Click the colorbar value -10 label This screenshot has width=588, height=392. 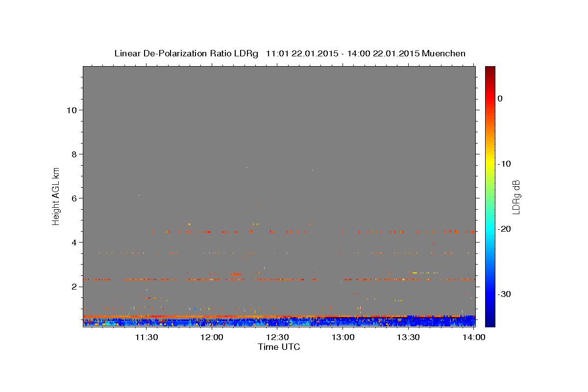click(504, 164)
